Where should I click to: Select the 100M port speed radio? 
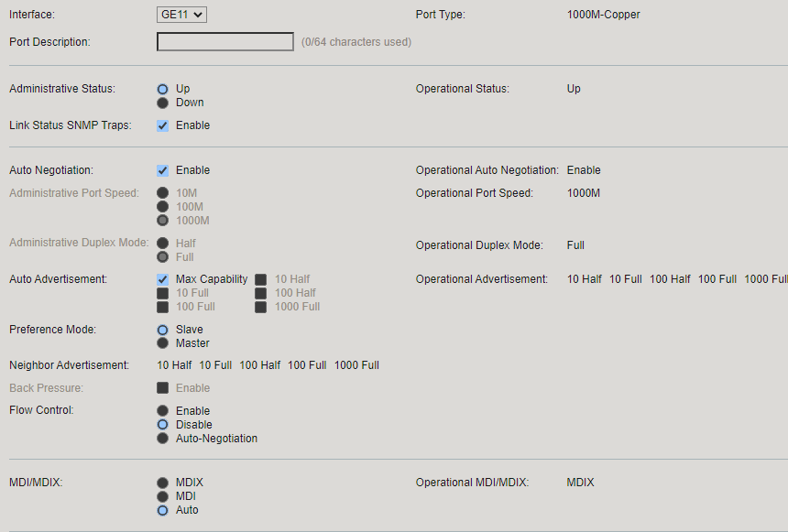[162, 206]
